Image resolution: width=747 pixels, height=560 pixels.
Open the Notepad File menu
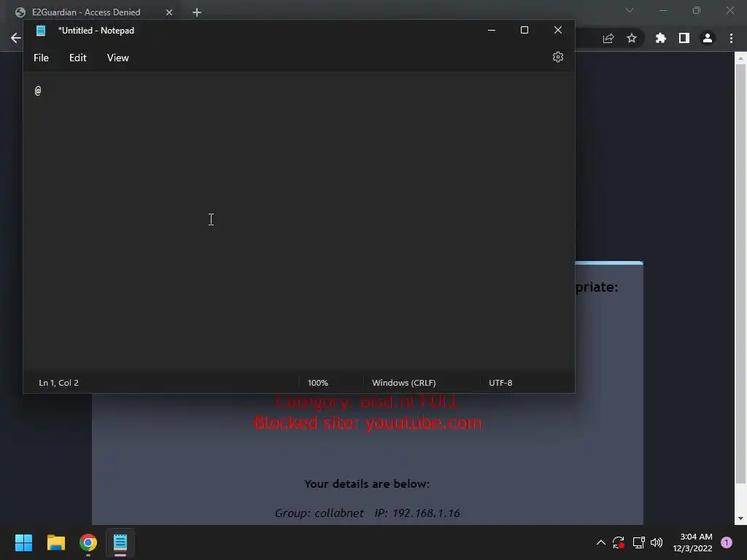point(41,58)
